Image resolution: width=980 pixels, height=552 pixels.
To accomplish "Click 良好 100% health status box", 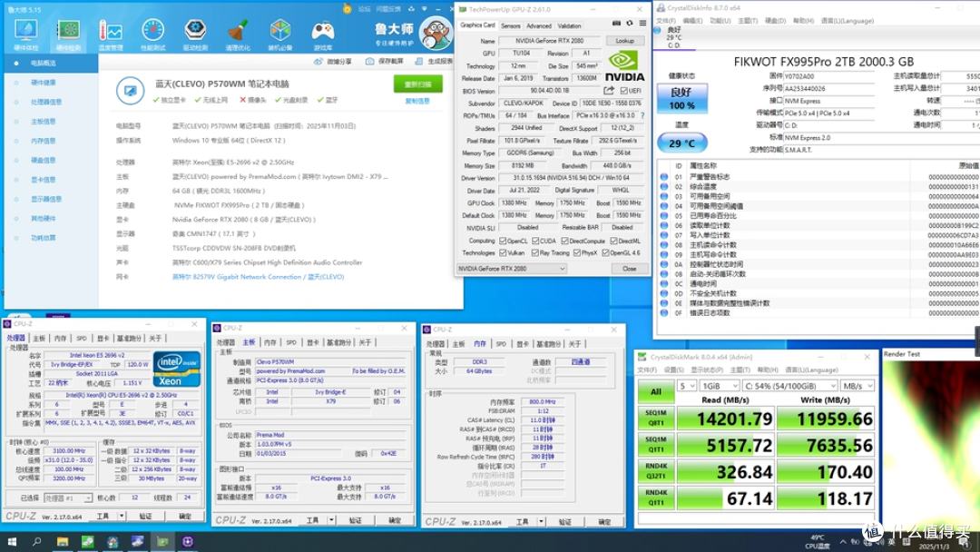I will pos(681,99).
